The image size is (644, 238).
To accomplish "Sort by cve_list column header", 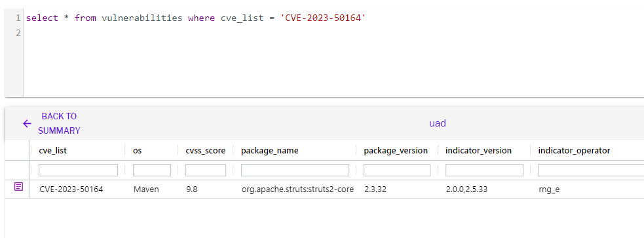I will [x=52, y=150].
